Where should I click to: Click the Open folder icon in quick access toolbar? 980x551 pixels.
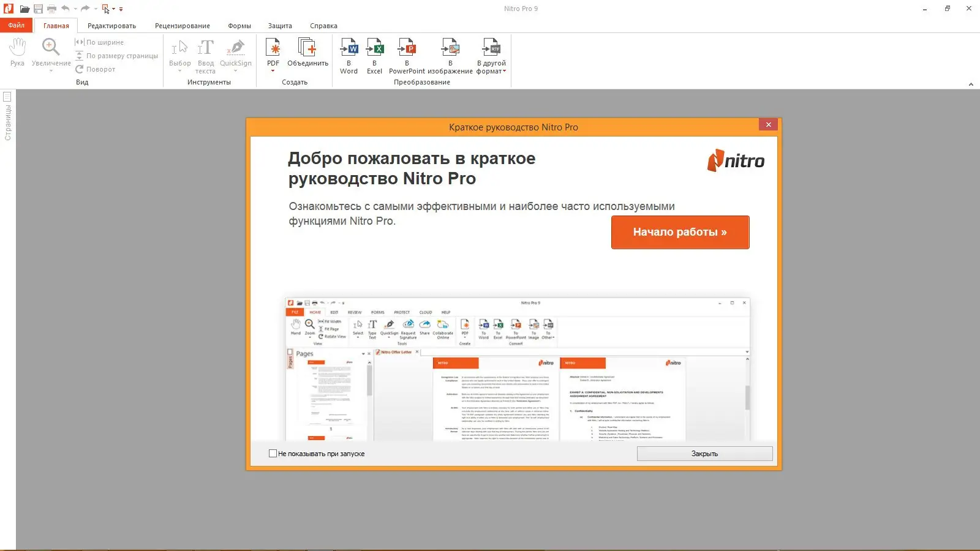(x=24, y=9)
